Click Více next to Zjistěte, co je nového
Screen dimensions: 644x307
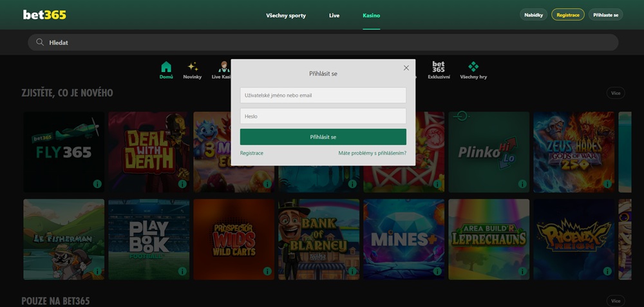(x=616, y=93)
